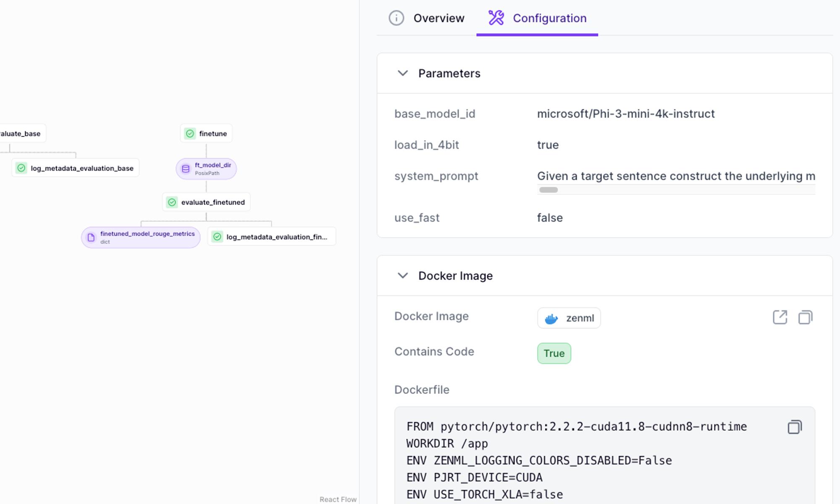Image resolution: width=840 pixels, height=504 pixels.
Task: Click the system_prompt horizontal scrollbar
Action: (x=548, y=190)
